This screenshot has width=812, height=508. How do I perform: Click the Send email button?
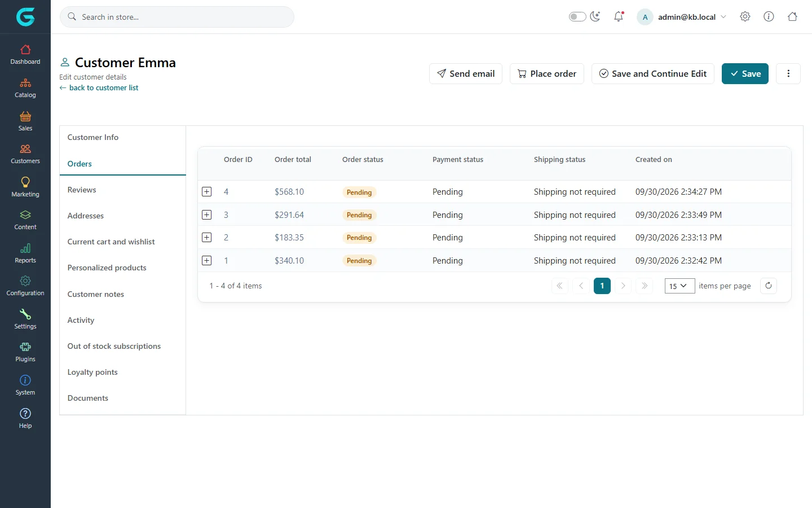click(466, 73)
